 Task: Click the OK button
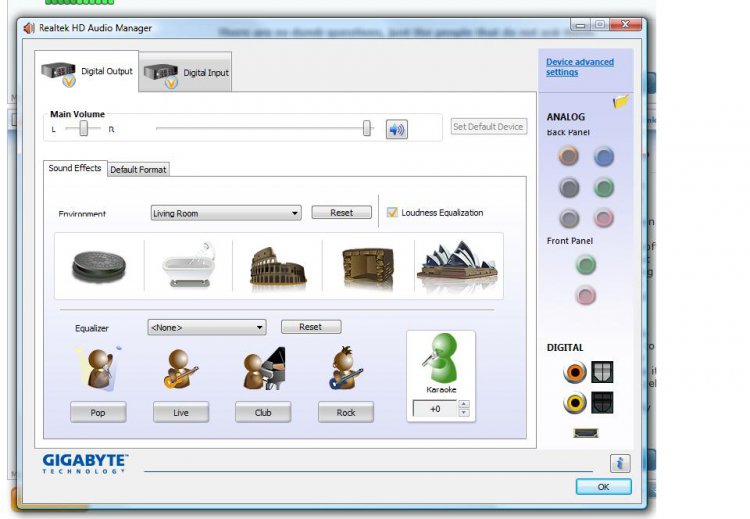pos(604,487)
